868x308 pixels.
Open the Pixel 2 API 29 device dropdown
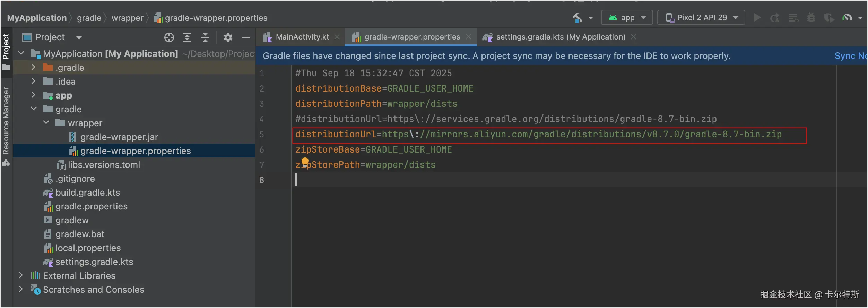click(701, 18)
